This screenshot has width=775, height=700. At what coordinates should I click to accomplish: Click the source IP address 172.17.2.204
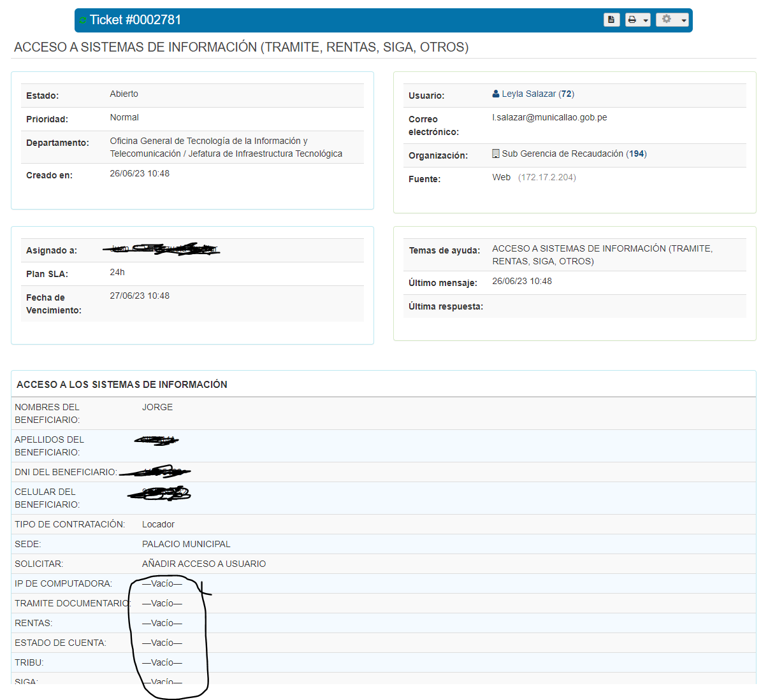click(547, 177)
